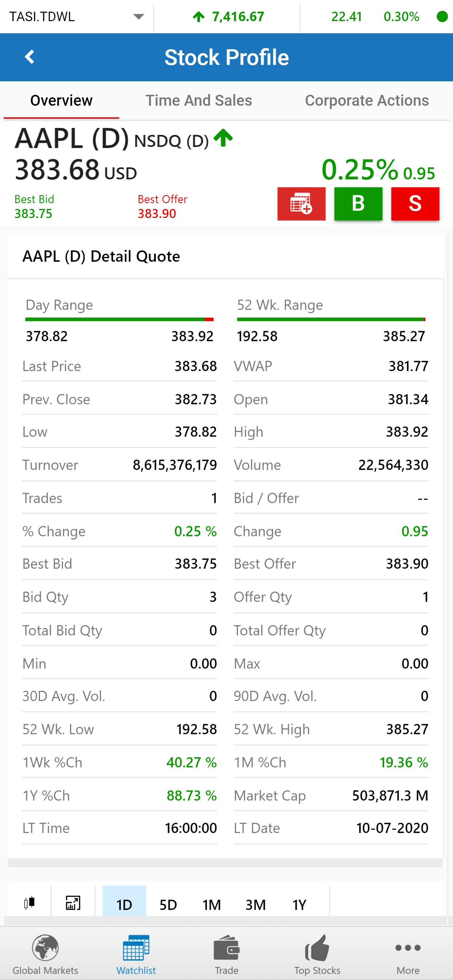Open Corporate Actions tab

(367, 100)
